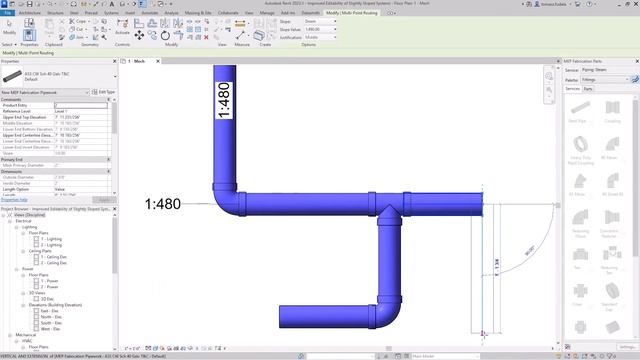Toggle the 2 - Ceiling Elec box

(x=36, y=263)
